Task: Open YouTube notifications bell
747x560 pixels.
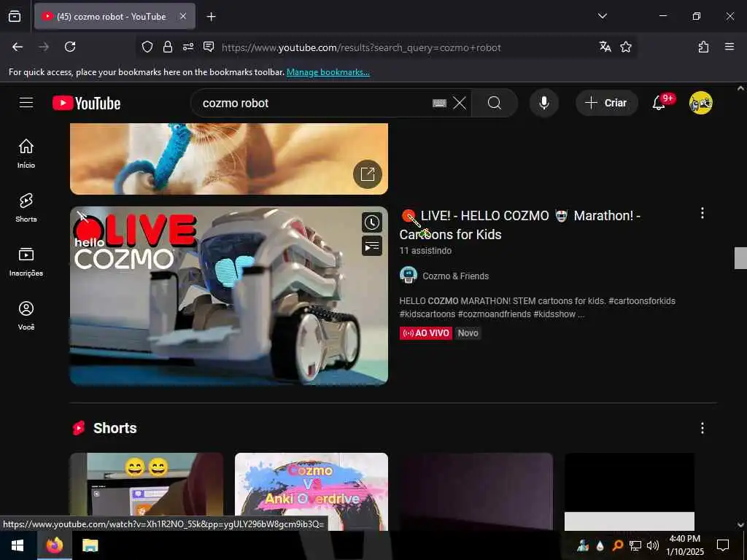Action: (659, 102)
